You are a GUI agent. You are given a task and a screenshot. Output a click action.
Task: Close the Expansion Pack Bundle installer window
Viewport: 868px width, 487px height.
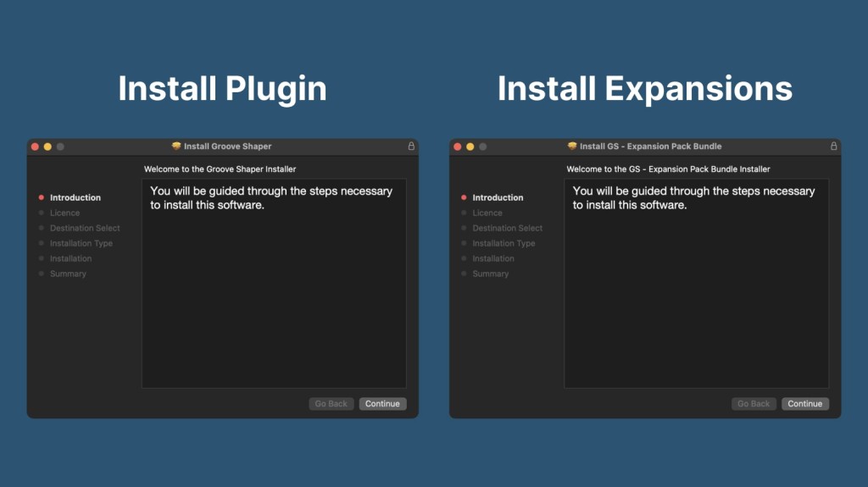pyautogui.click(x=457, y=147)
